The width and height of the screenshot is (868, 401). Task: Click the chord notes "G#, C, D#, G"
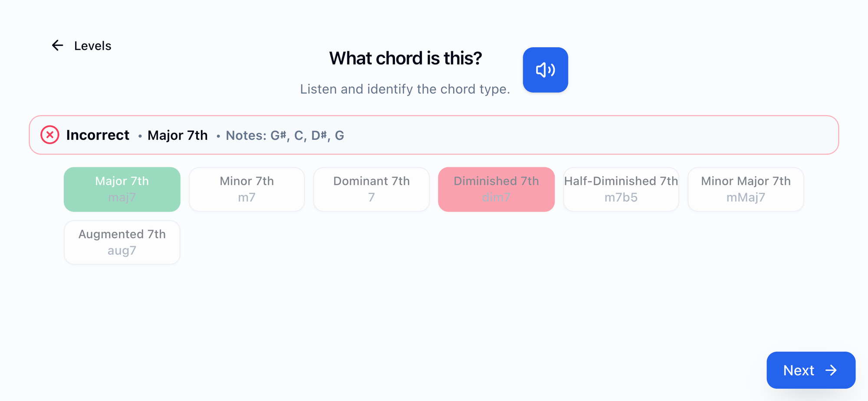[x=307, y=135]
